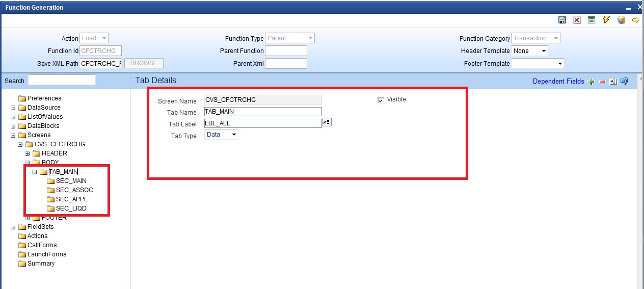
Task: Collapse the Screens node
Action: click(13, 135)
